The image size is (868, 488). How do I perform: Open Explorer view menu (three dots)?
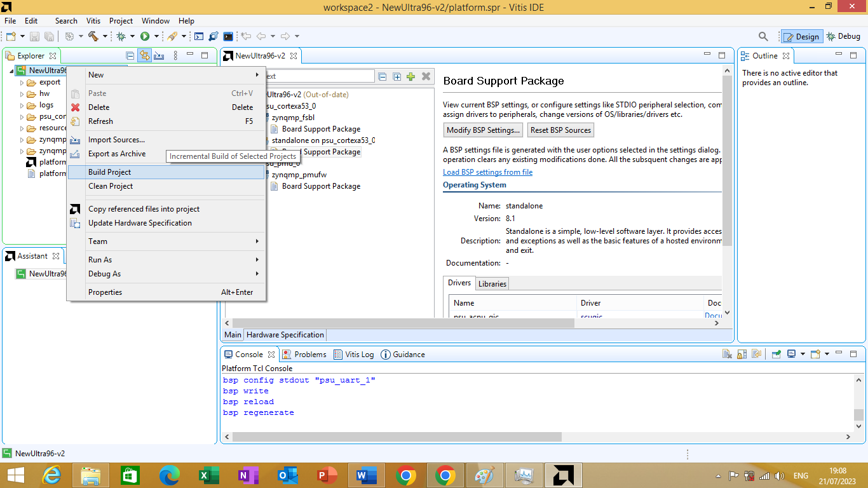pyautogui.click(x=175, y=56)
